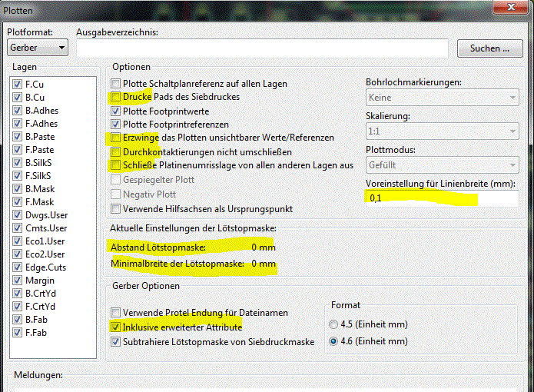Image resolution: width=534 pixels, height=392 pixels.
Task: Toggle the B.Mask layer checkbox
Action: pos(17,188)
